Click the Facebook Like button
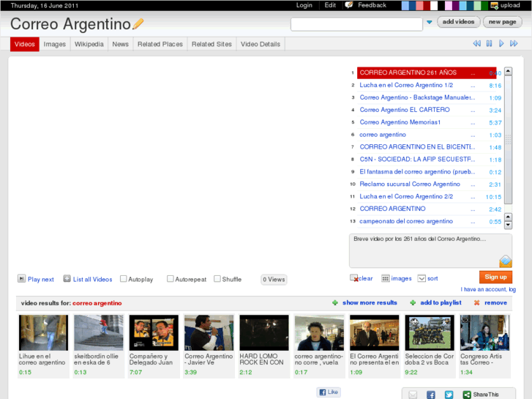The image size is (532, 399). click(x=329, y=392)
